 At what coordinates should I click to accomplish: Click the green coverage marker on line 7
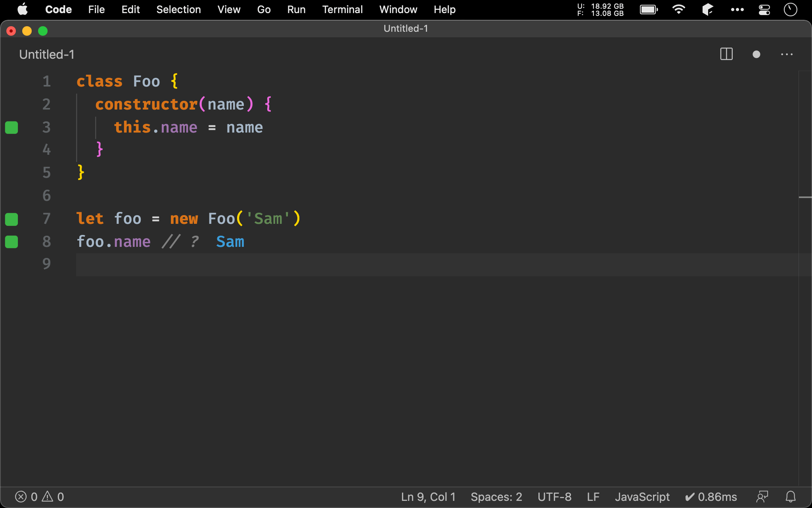tap(11, 219)
